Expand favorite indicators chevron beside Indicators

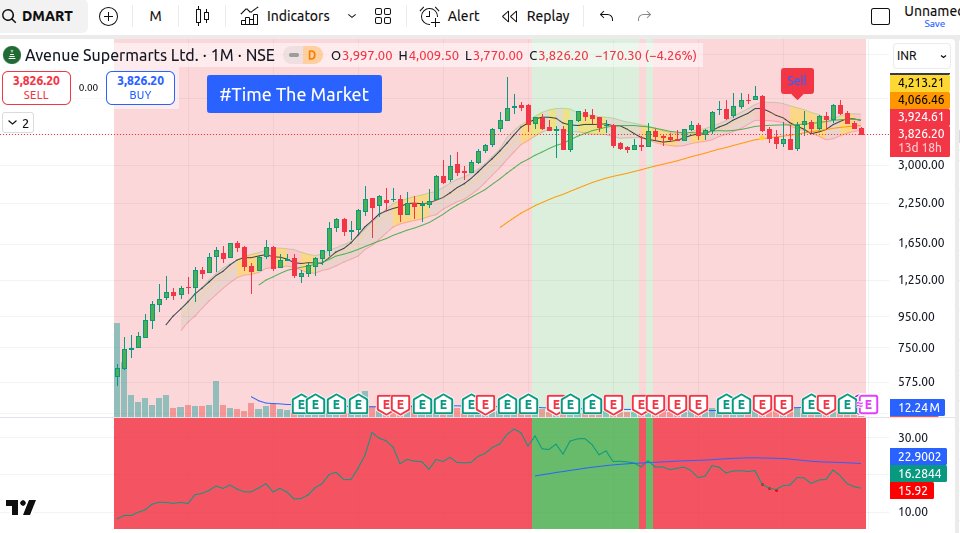point(351,17)
